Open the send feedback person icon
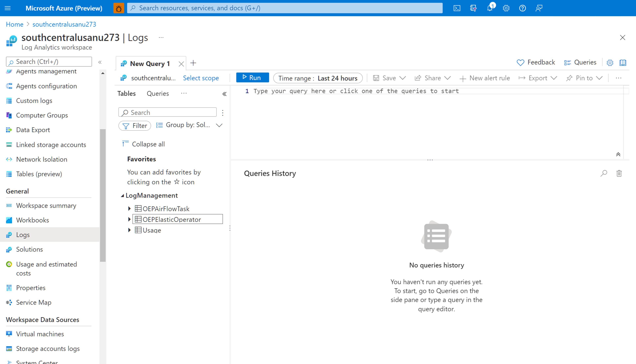Viewport: 636px width, 364px height. [x=539, y=8]
